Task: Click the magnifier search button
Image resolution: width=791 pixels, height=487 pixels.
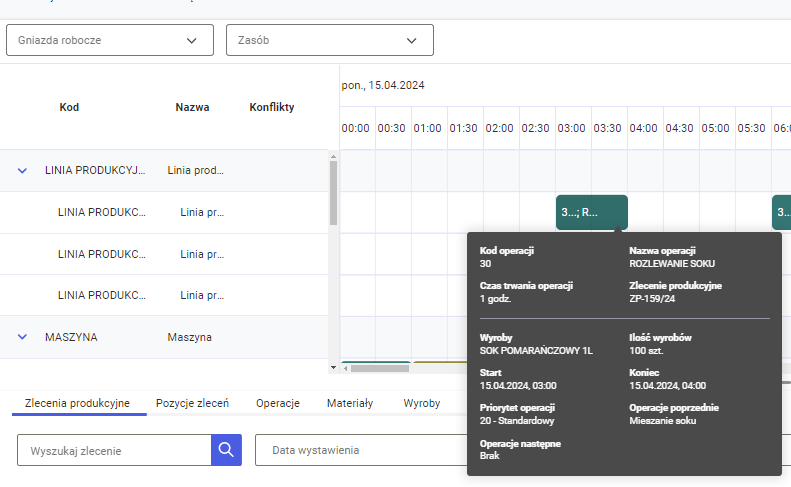Action: click(x=226, y=450)
